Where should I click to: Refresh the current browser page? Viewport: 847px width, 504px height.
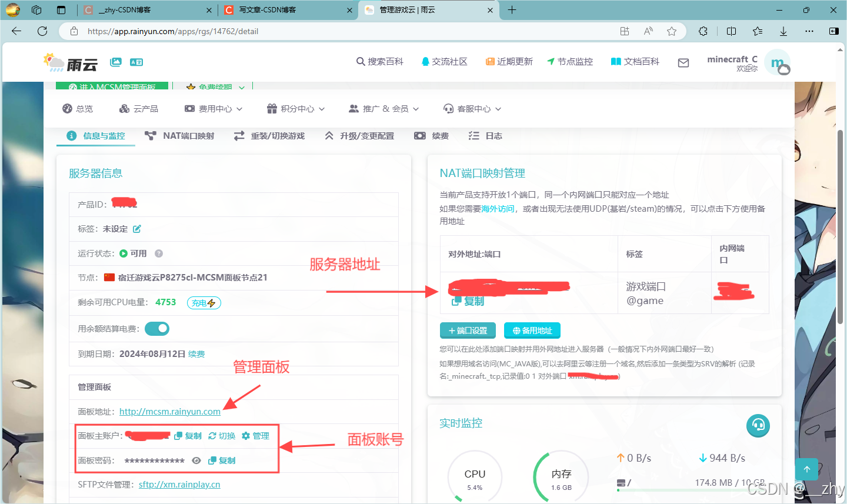click(42, 31)
